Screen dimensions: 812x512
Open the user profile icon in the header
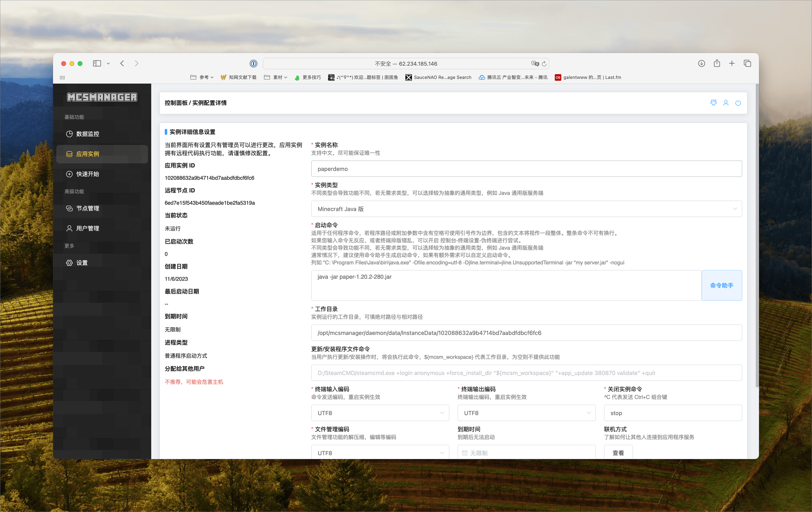[726, 103]
